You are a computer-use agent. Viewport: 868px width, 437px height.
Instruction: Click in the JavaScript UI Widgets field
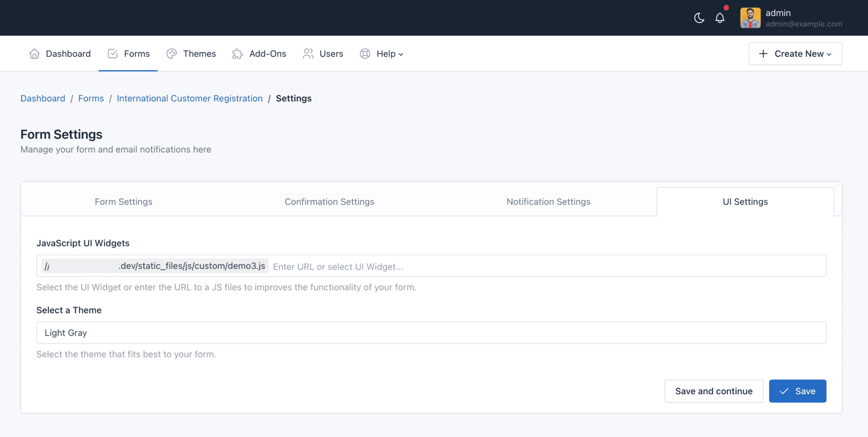pyautogui.click(x=542, y=266)
